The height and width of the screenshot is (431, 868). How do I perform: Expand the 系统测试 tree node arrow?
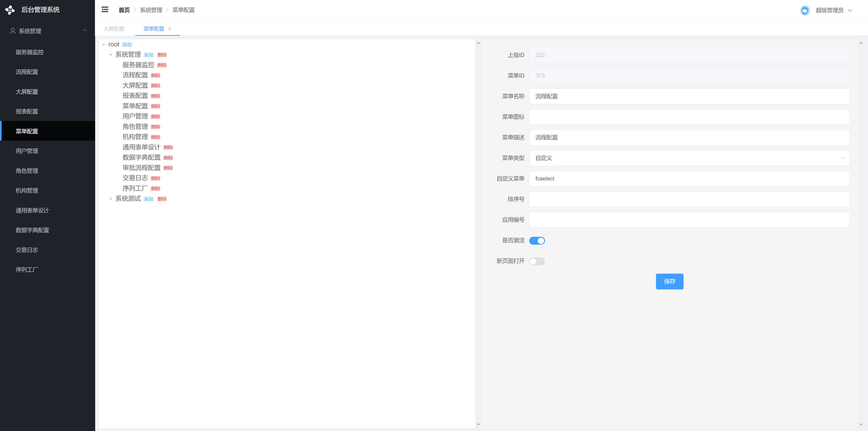click(x=111, y=199)
